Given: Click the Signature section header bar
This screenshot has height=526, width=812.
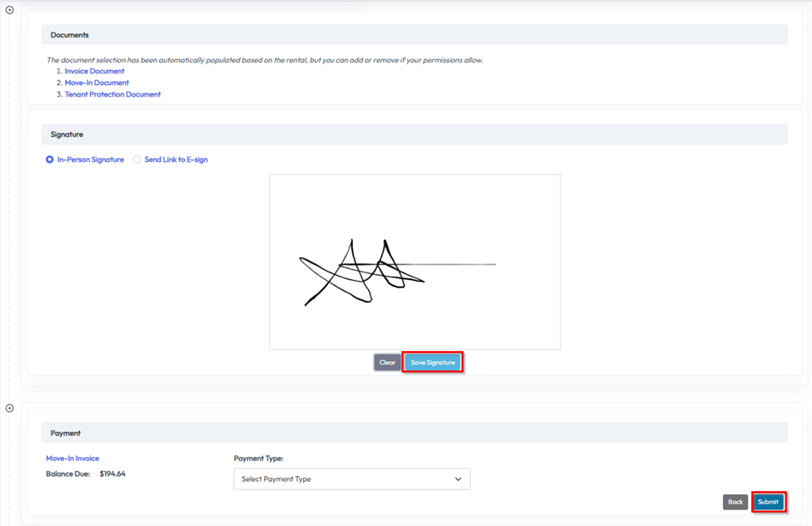Looking at the screenshot, I should 414,134.
